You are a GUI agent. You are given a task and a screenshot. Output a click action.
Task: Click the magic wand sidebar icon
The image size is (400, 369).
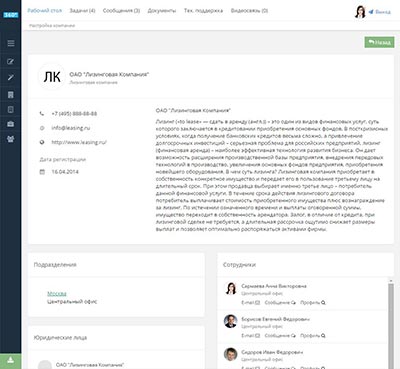tap(11, 77)
